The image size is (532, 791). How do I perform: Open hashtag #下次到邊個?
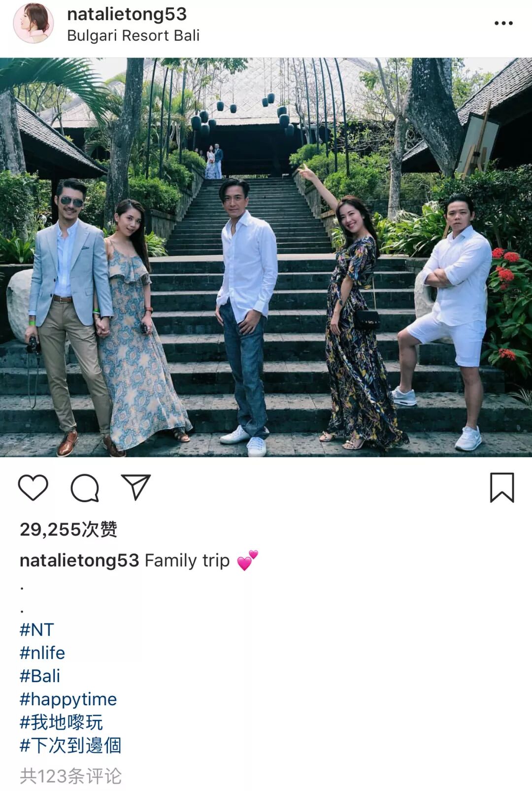pos(70,746)
